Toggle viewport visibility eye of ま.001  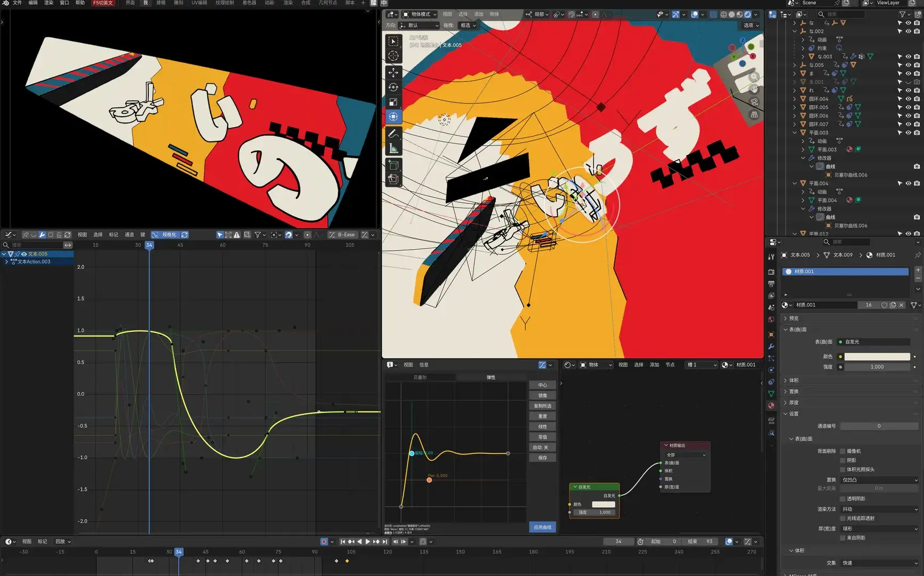coord(908,82)
